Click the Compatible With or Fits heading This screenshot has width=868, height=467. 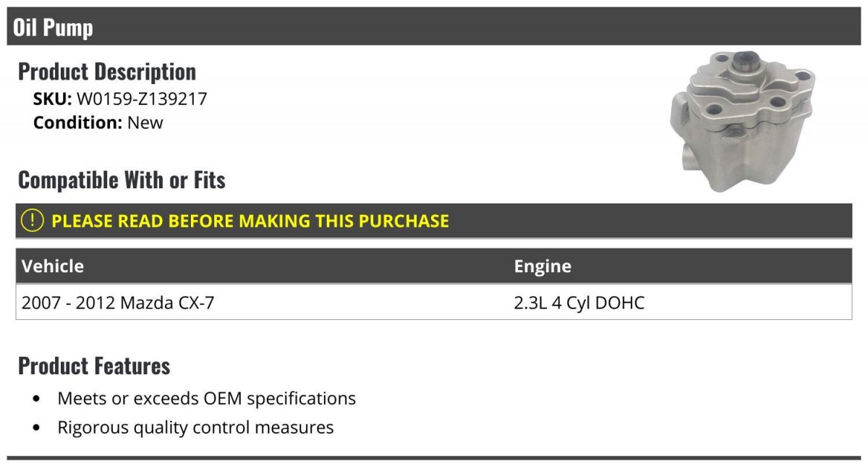[x=122, y=180]
